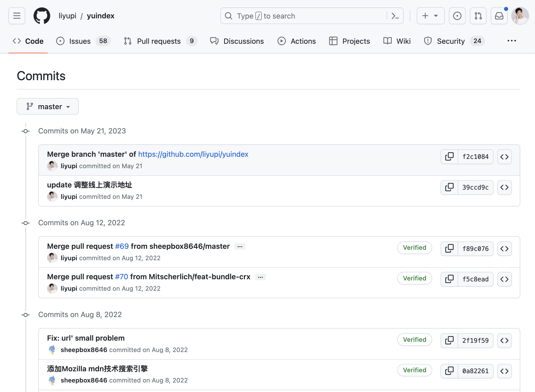Click the Projects board icon

coord(332,41)
